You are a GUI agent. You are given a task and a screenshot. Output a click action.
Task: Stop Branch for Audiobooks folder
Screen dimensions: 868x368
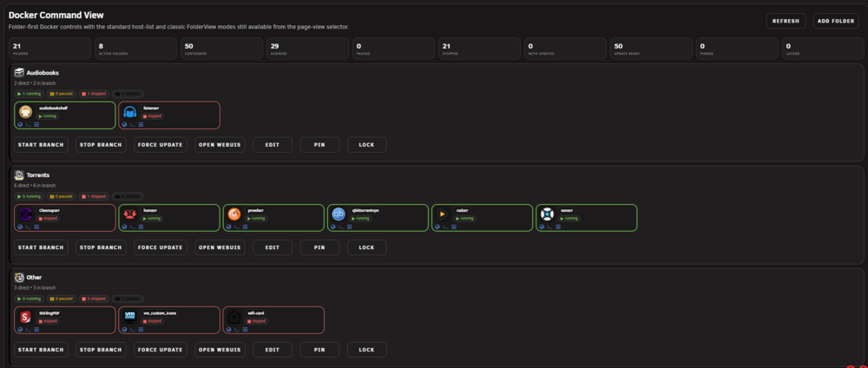click(101, 145)
